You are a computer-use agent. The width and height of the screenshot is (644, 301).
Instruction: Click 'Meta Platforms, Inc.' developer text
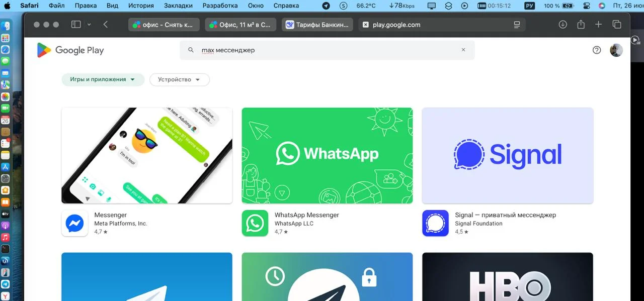(x=121, y=224)
